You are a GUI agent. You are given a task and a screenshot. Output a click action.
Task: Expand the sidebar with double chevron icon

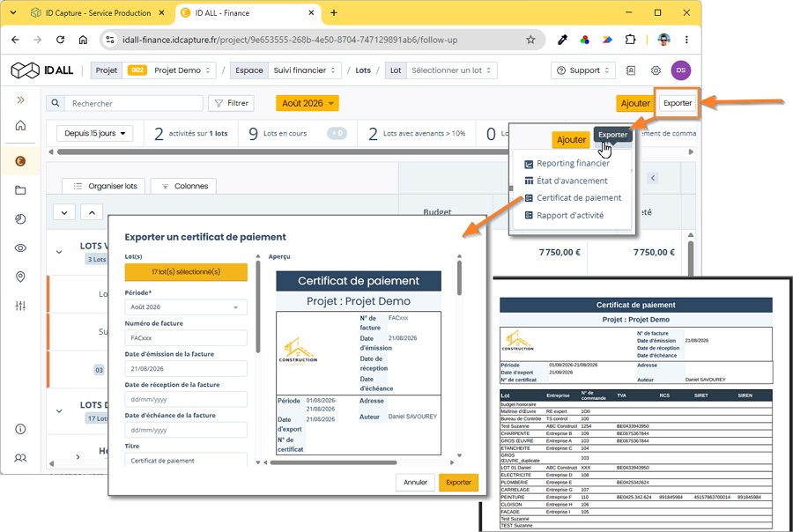coord(20,100)
